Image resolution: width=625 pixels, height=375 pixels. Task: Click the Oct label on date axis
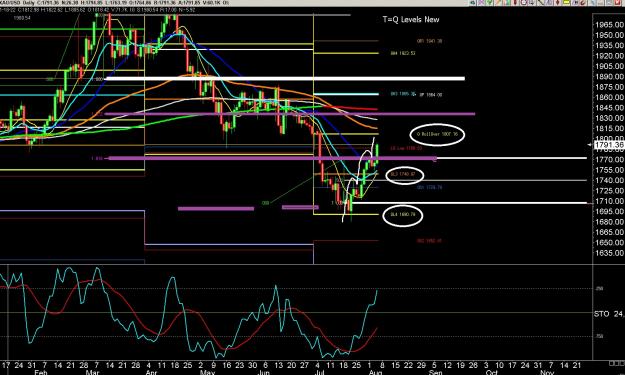[x=491, y=372]
